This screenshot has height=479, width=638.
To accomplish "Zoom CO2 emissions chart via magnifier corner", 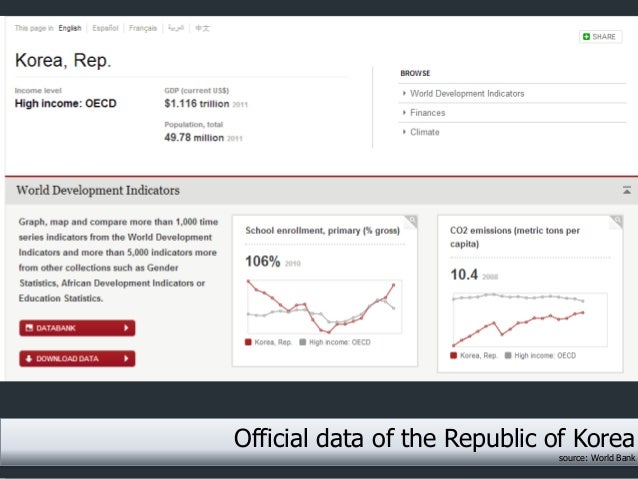I will (616, 222).
